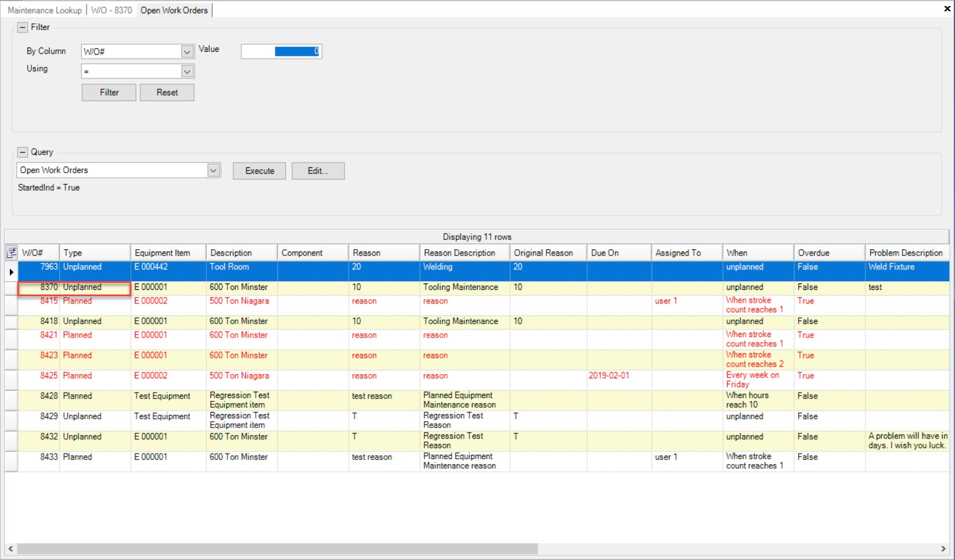The width and height of the screenshot is (955, 560).
Task: Select work order 8432 cell
Action: tap(39, 441)
